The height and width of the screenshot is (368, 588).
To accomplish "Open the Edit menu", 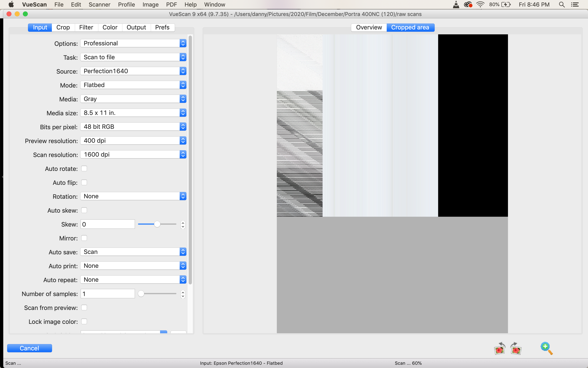I will pos(76,4).
